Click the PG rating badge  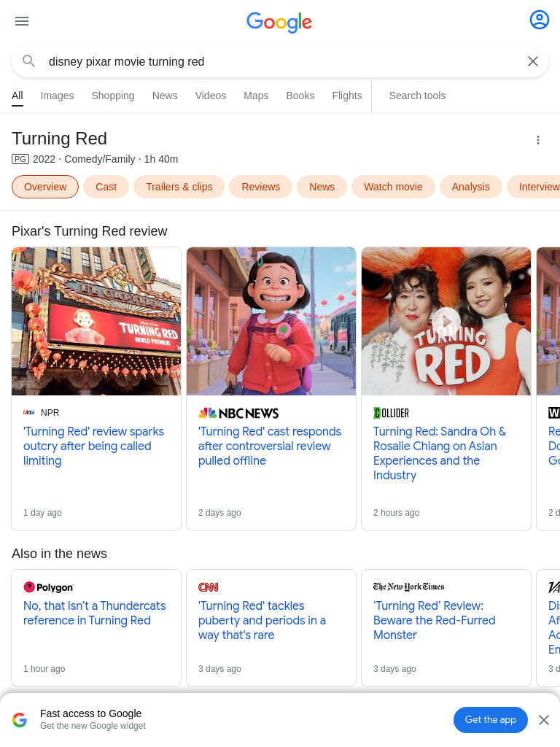click(x=20, y=159)
